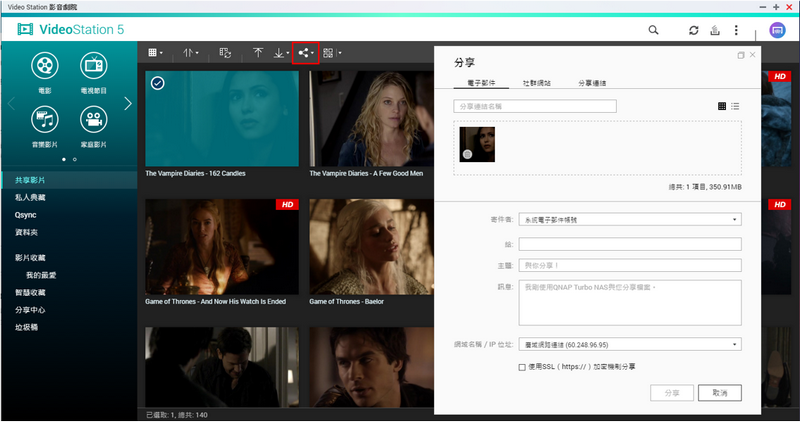The width and height of the screenshot is (800, 422).
Task: Click the move-to-top upload toolbar icon
Action: pos(258,53)
